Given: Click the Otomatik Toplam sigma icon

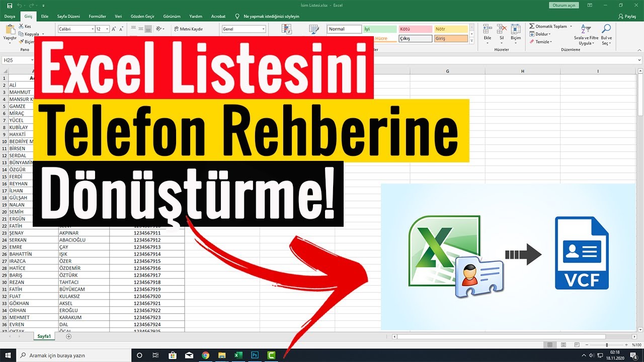Looking at the screenshot, I should pos(532,26).
